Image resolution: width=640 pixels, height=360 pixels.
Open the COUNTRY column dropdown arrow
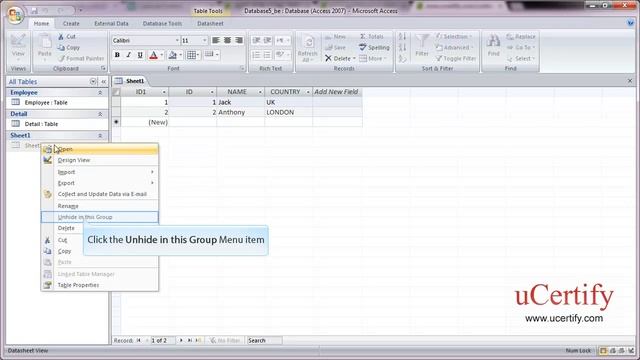pyautogui.click(x=308, y=92)
